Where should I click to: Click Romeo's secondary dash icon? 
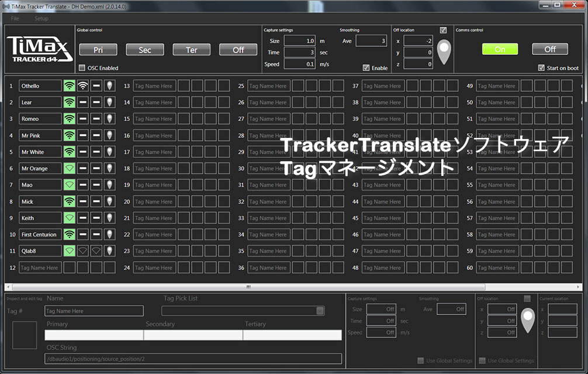coord(83,119)
